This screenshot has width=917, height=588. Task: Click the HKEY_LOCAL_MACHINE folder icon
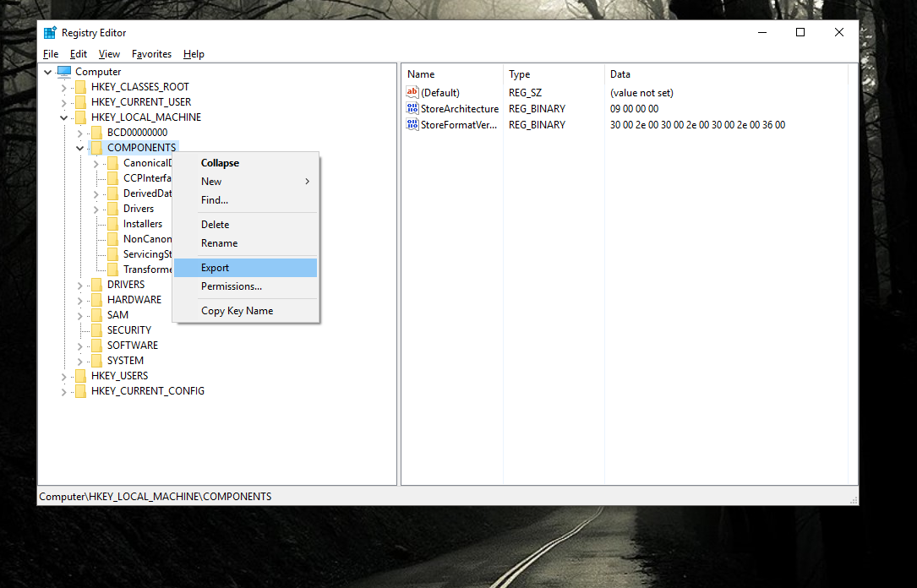[x=80, y=117]
